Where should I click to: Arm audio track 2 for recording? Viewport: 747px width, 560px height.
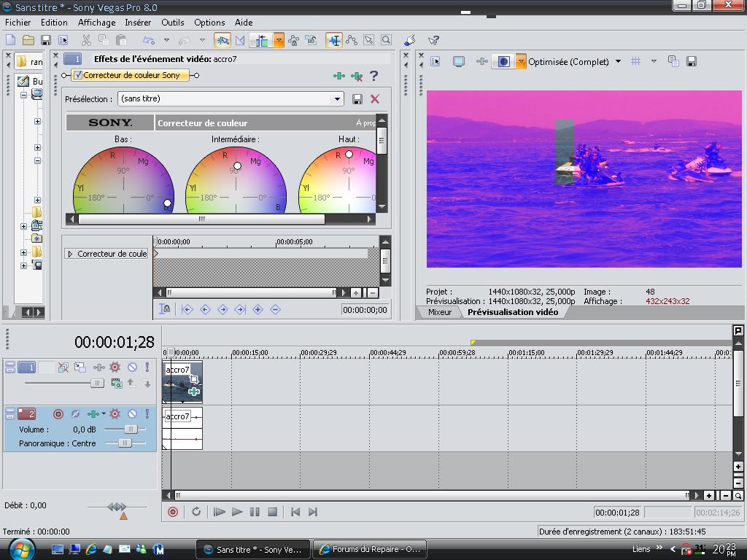58,414
